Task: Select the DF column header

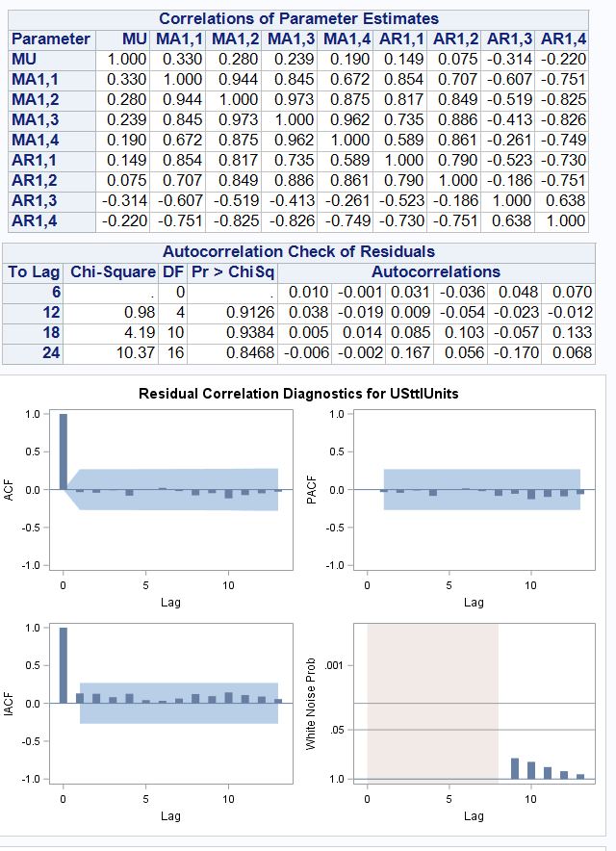Action: click(x=174, y=271)
